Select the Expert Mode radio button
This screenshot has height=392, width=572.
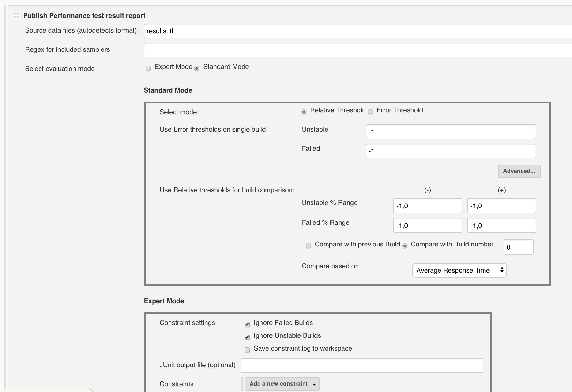click(148, 68)
